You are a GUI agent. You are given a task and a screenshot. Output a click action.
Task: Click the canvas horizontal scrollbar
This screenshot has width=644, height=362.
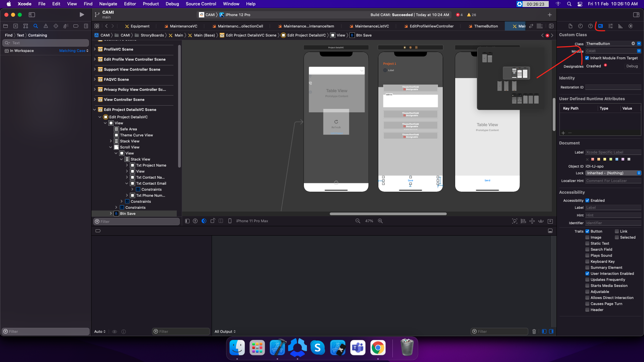click(388, 214)
